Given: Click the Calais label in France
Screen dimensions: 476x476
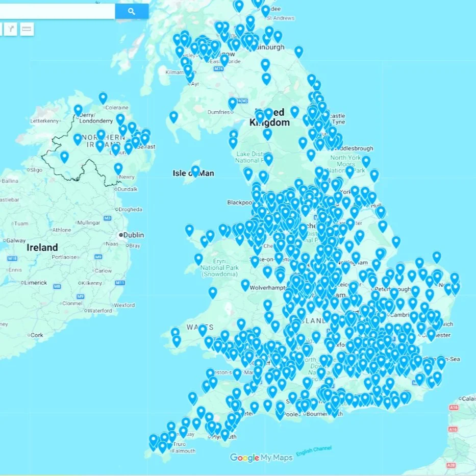Looking at the screenshot, I should [x=469, y=398].
